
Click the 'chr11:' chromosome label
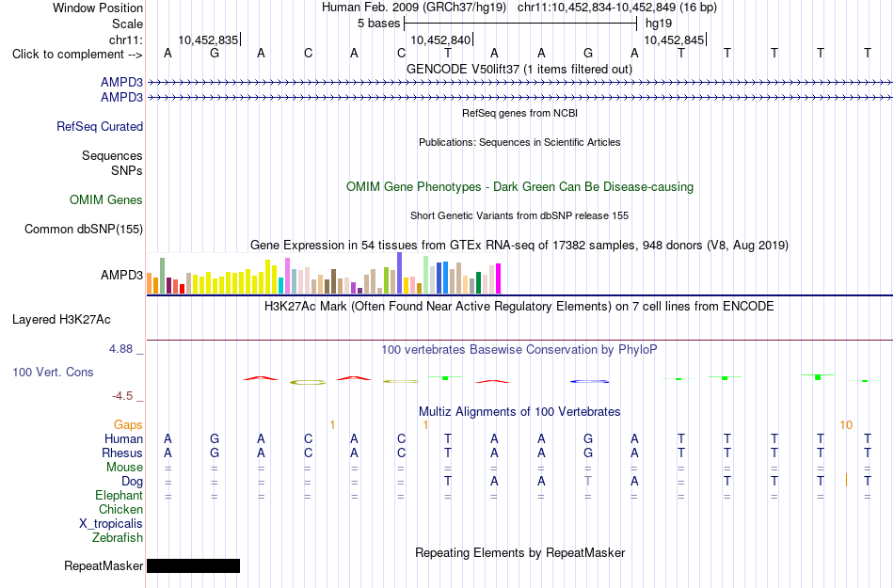click(x=126, y=40)
